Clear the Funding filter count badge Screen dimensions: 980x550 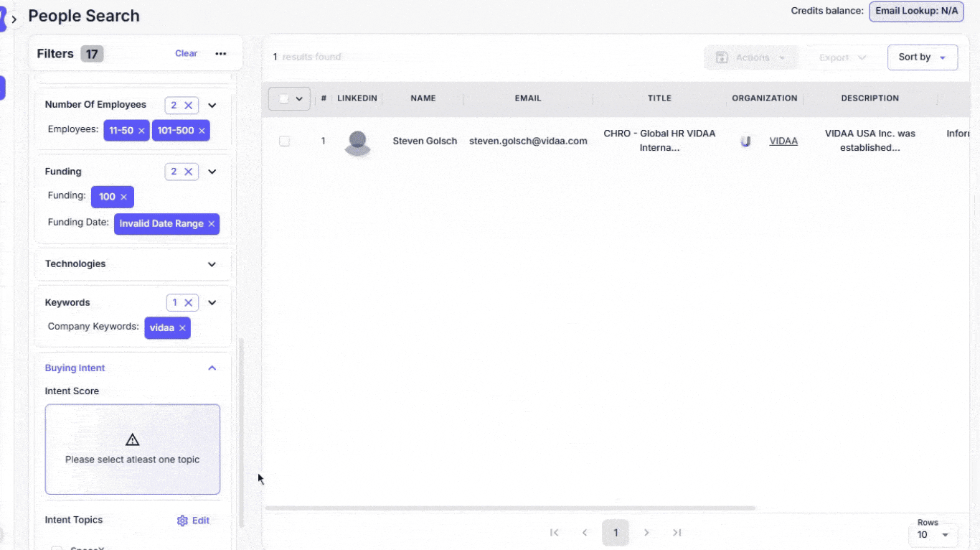[x=189, y=172]
